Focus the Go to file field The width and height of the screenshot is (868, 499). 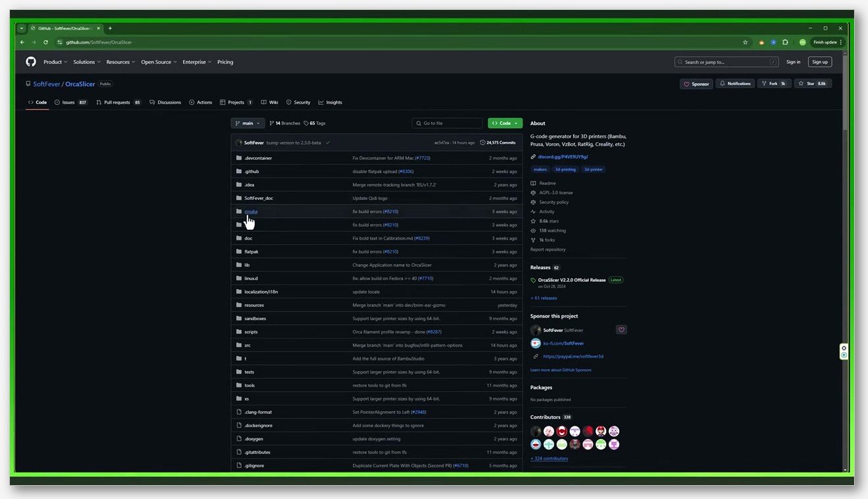coord(447,123)
